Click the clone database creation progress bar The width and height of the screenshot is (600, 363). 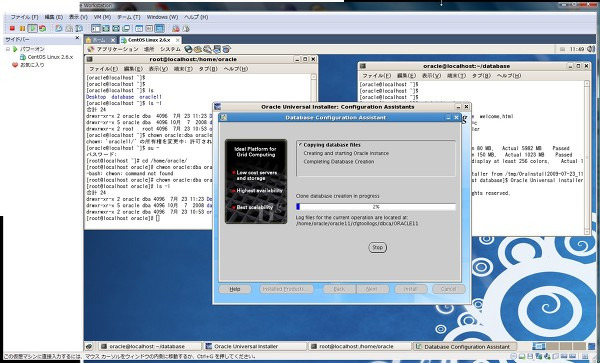point(376,207)
